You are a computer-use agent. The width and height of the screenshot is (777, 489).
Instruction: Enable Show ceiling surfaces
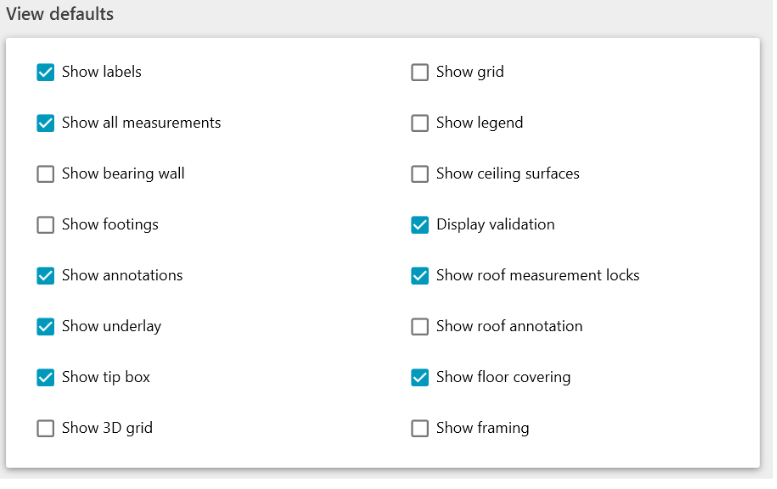pyautogui.click(x=420, y=174)
